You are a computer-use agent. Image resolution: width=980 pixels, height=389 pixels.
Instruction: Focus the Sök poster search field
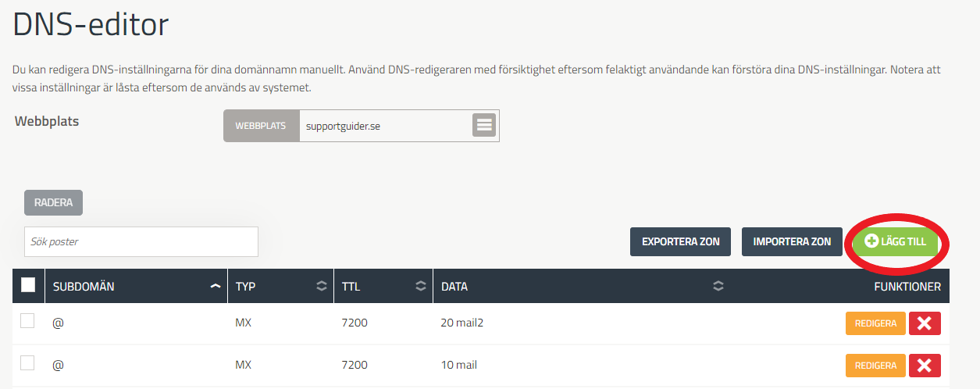[x=141, y=241]
